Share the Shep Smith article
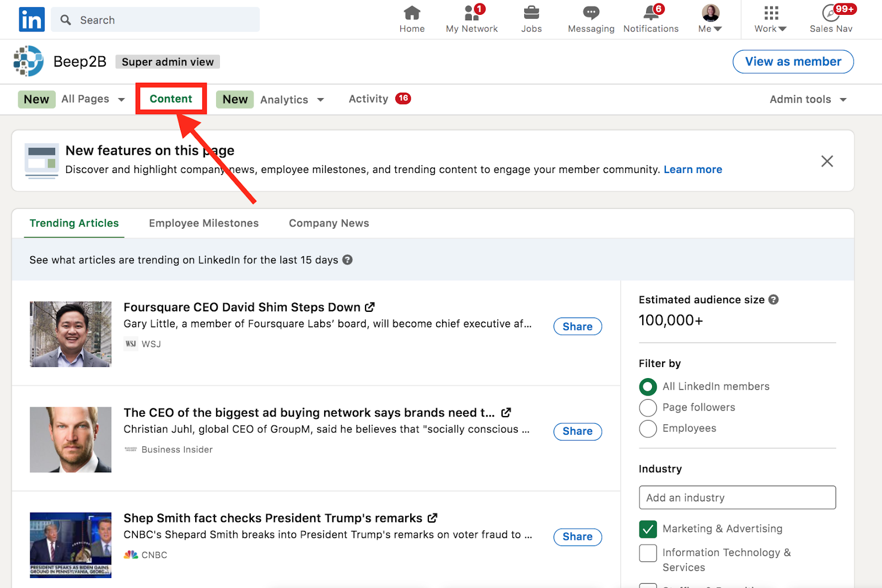This screenshot has height=588, width=882. point(577,537)
